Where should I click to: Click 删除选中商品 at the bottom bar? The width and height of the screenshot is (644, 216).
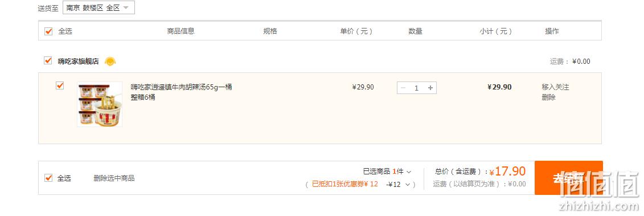(x=114, y=178)
